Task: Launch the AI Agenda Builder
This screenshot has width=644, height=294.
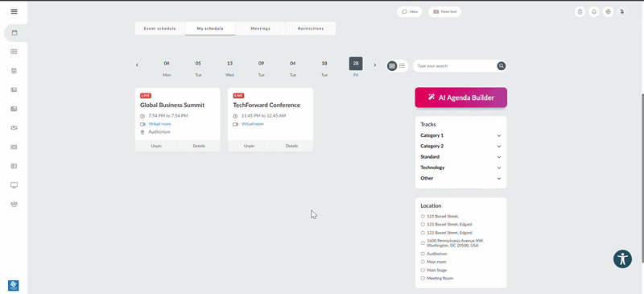Action: coord(460,97)
